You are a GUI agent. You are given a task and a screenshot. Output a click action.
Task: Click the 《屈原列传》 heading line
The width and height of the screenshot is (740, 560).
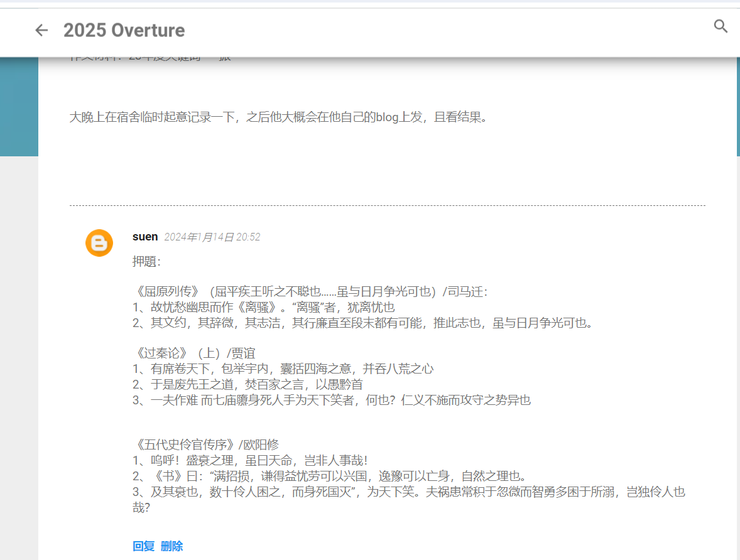pos(311,292)
